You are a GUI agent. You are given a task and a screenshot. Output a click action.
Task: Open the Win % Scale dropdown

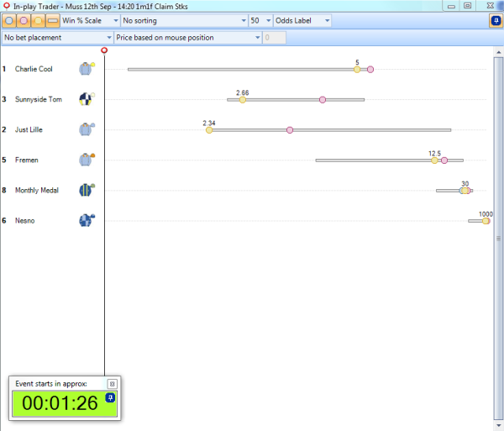click(88, 20)
